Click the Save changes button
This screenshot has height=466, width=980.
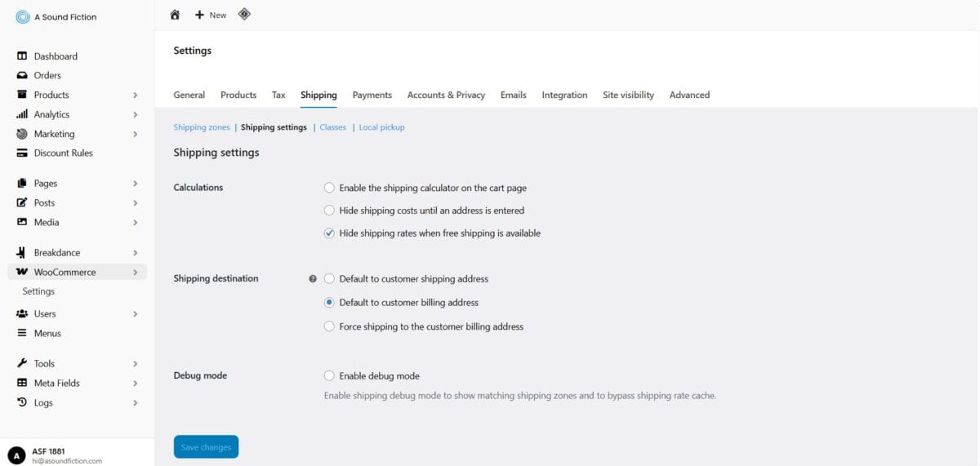click(206, 446)
